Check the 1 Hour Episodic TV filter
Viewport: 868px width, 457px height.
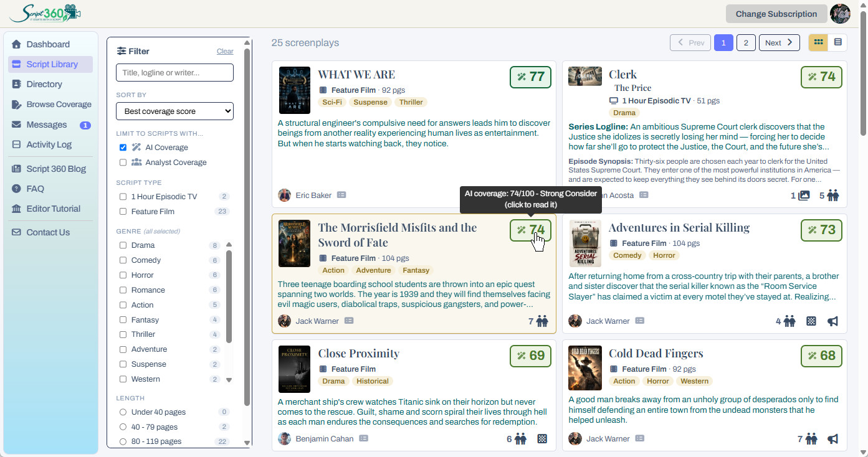[123, 197]
